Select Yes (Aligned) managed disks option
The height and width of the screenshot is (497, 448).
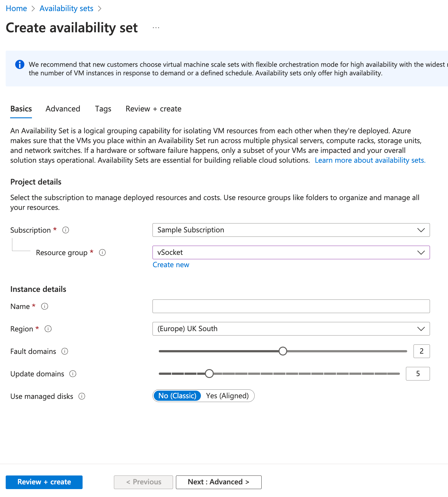pos(227,396)
